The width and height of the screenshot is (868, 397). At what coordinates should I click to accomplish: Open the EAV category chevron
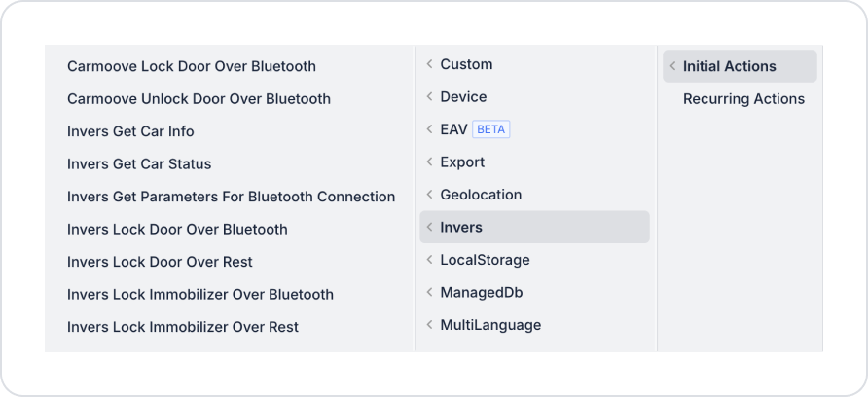pos(429,129)
